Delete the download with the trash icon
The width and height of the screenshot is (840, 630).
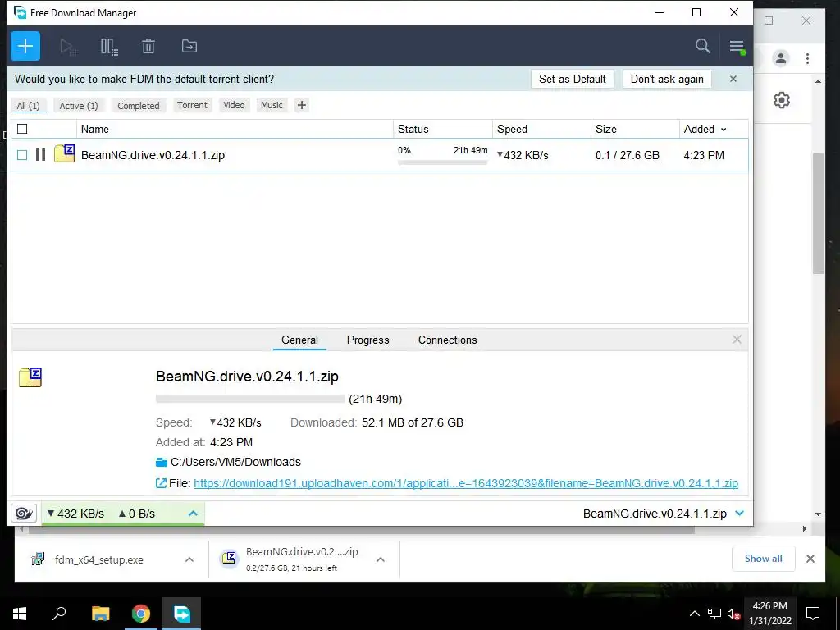[148, 46]
